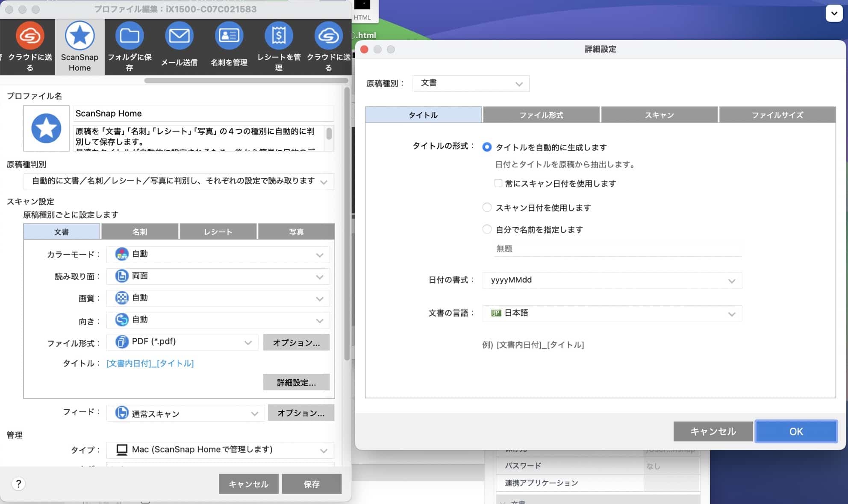The image size is (848, 504).
Task: Click the [文書内日付]_[タイトル] title link
Action: click(x=150, y=363)
